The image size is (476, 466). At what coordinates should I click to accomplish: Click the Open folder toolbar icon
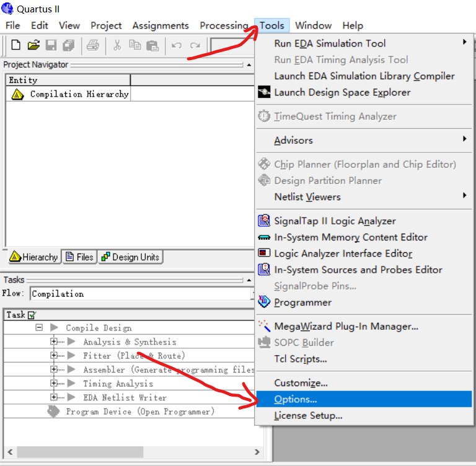33,45
